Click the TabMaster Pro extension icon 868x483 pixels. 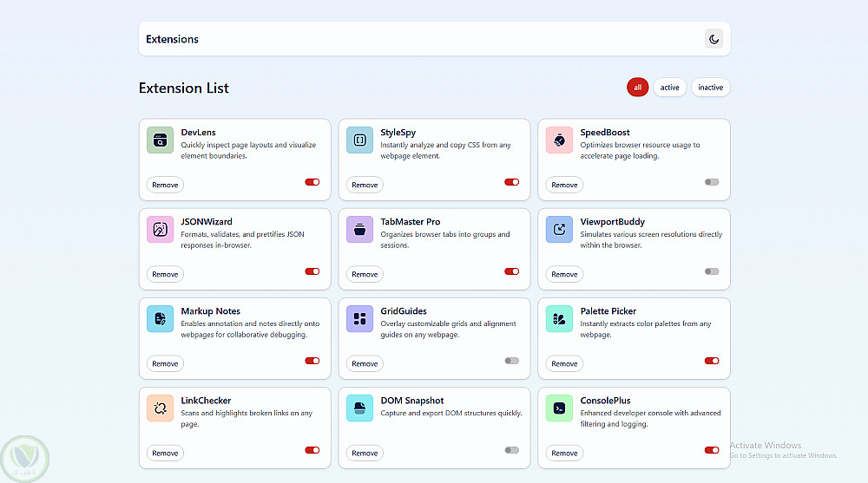click(x=359, y=230)
